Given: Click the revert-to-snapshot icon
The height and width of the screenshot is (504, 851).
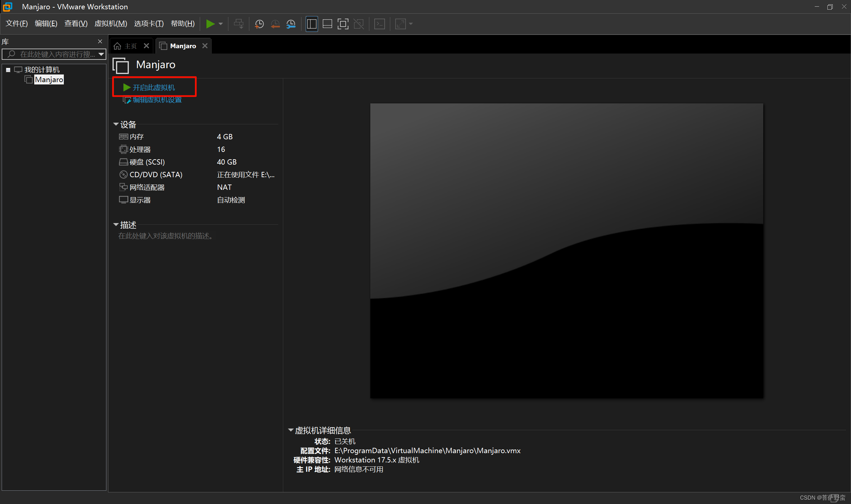Looking at the screenshot, I should [x=275, y=24].
